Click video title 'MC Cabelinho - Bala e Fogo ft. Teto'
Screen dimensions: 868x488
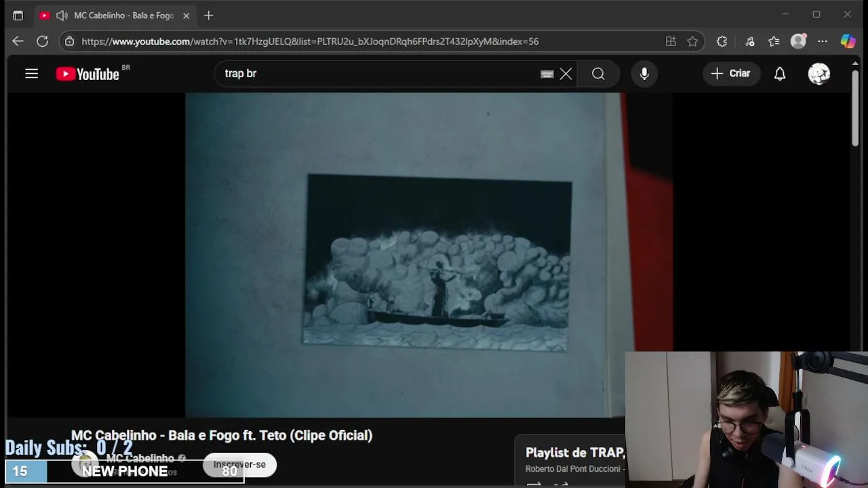point(222,435)
